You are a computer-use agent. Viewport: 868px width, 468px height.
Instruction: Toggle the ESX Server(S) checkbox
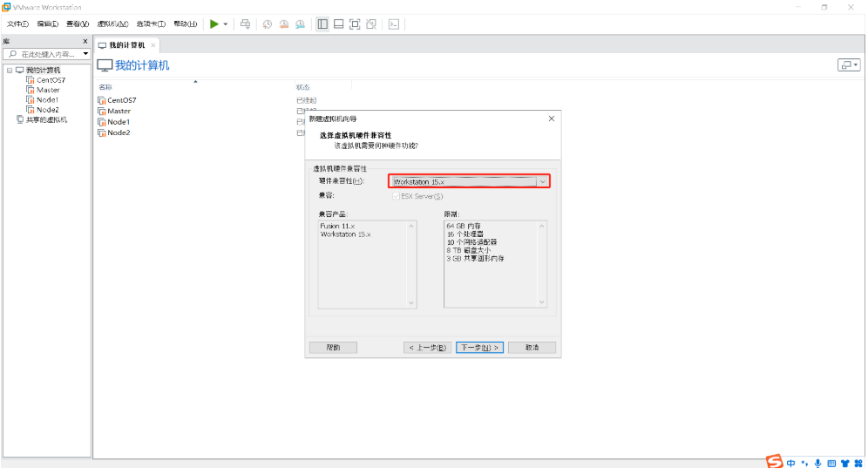(x=397, y=197)
